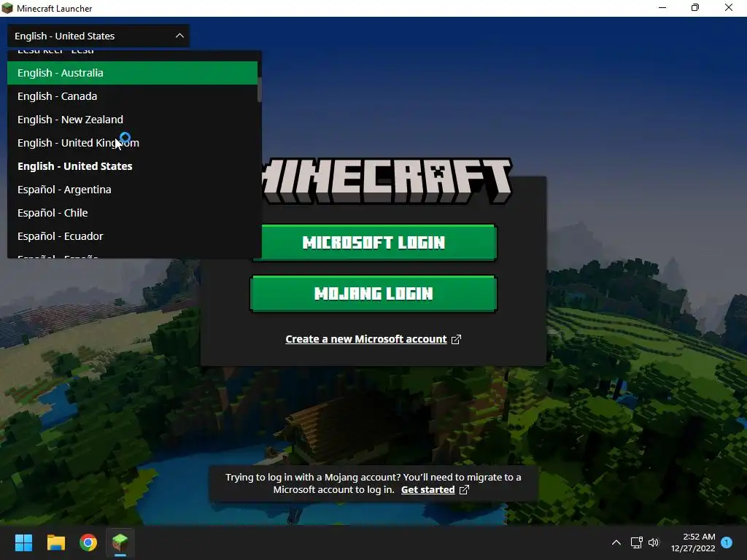
Task: Select English - Australia language option
Action: pos(133,73)
